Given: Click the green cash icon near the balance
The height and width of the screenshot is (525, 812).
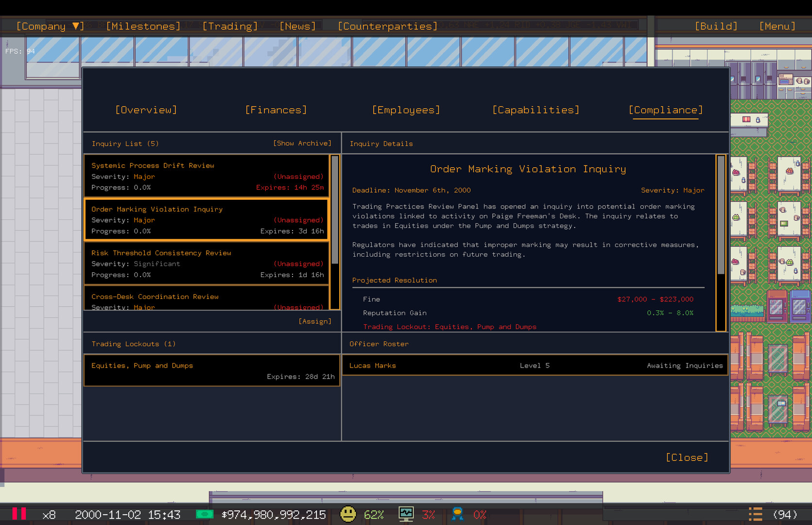Looking at the screenshot, I should tap(206, 514).
